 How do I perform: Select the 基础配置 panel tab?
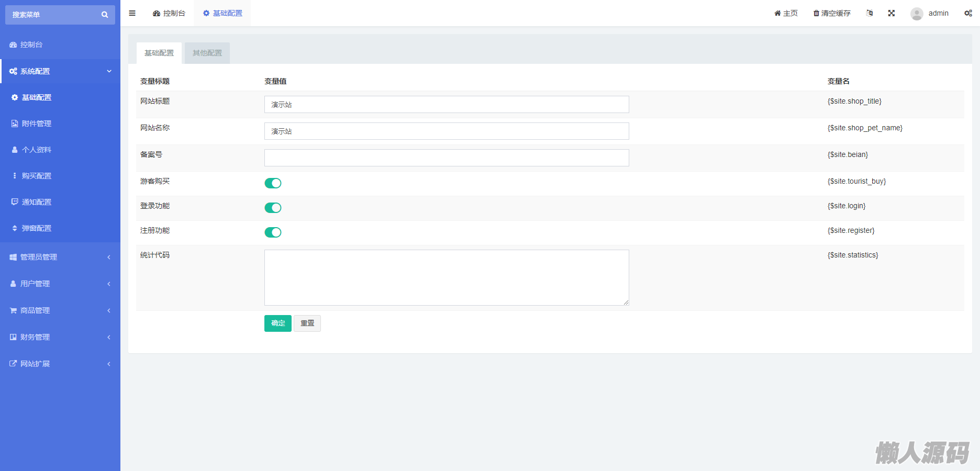pyautogui.click(x=159, y=53)
